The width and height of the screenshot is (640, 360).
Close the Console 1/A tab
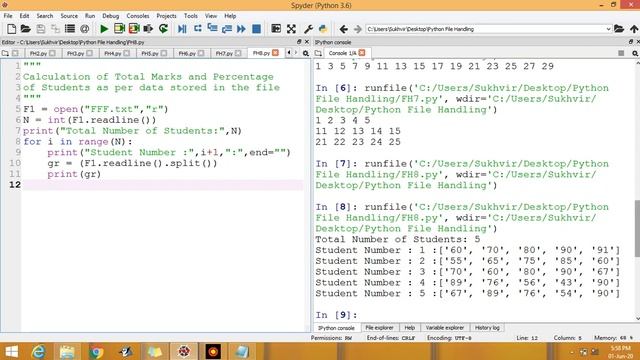pyautogui.click(x=362, y=53)
